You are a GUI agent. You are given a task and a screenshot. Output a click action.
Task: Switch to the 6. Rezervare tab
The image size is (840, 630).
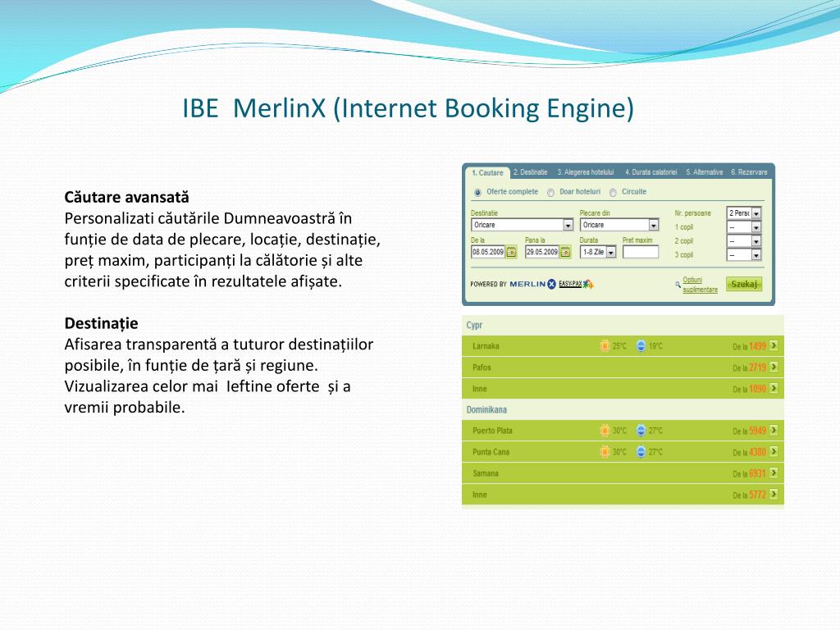(749, 172)
